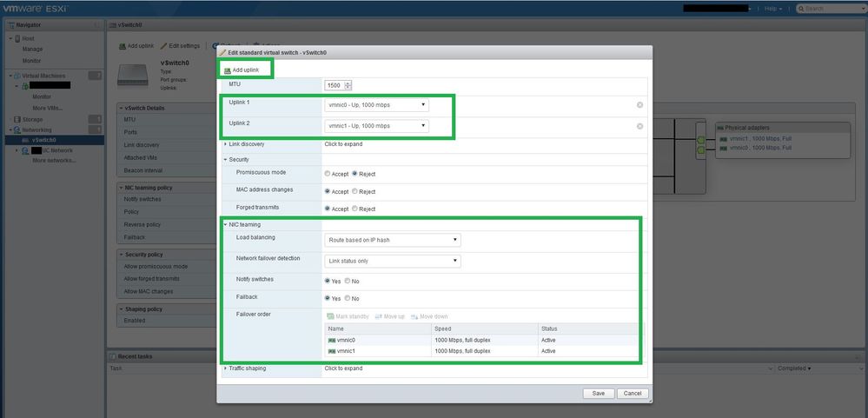868x418 pixels.
Task: Click the Mark standby icon
Action: (330, 316)
